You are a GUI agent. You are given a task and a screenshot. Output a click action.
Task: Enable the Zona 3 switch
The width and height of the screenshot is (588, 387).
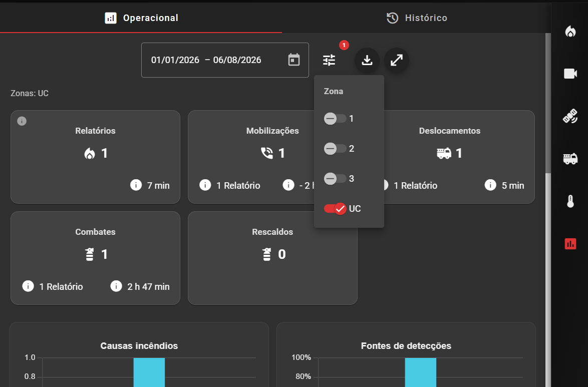point(335,179)
